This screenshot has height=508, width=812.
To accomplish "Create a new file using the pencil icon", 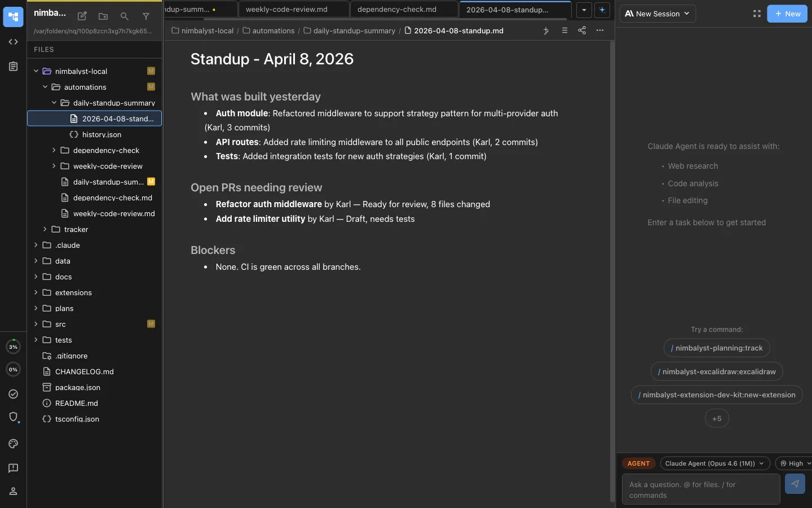I will click(x=82, y=16).
